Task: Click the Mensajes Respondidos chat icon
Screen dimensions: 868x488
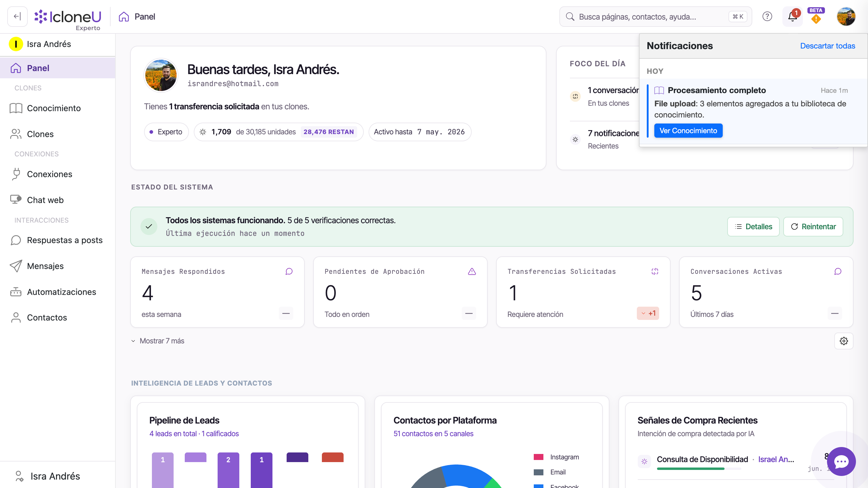Action: [289, 271]
